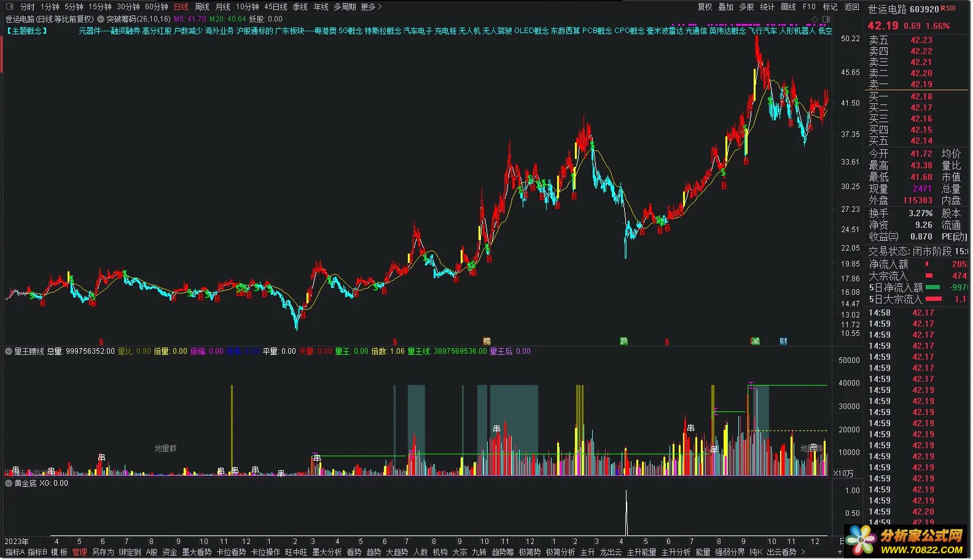Switch to 分时 intraday view

[x=28, y=7]
